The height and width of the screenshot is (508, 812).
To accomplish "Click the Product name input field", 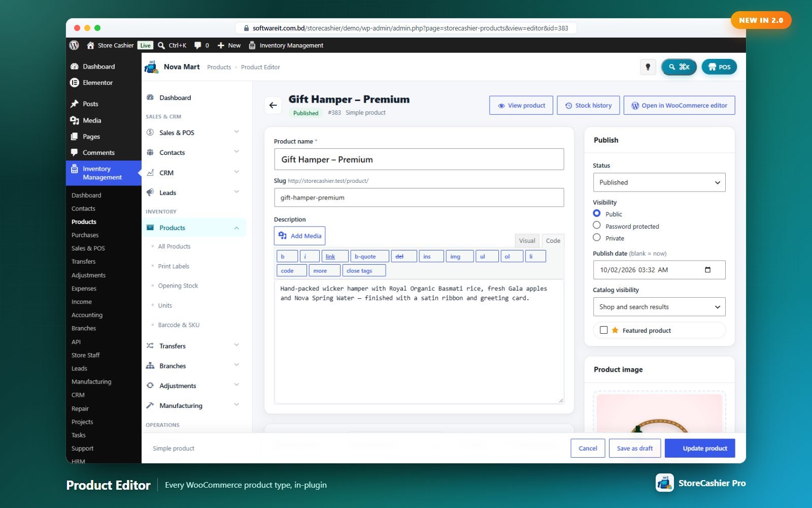I will click(x=419, y=160).
